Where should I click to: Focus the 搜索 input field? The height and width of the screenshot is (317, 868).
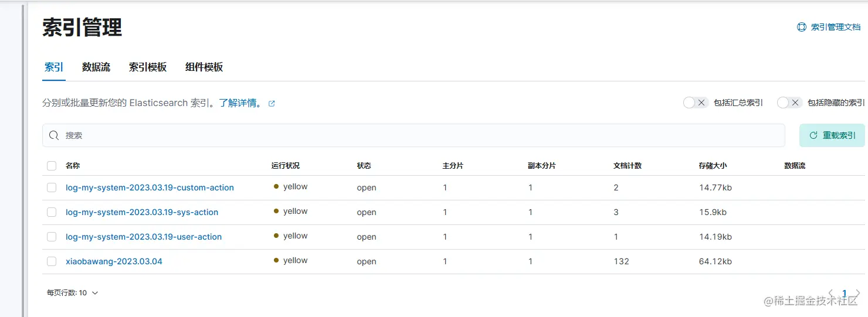[413, 135]
